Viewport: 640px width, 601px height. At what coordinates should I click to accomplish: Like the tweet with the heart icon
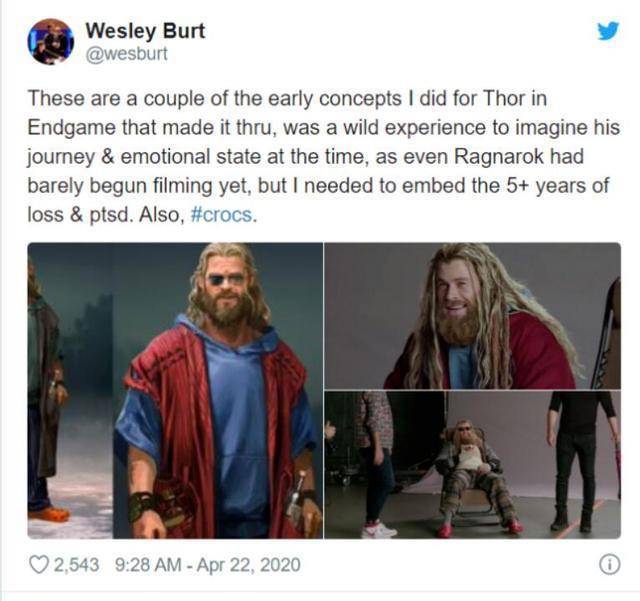pos(39,565)
